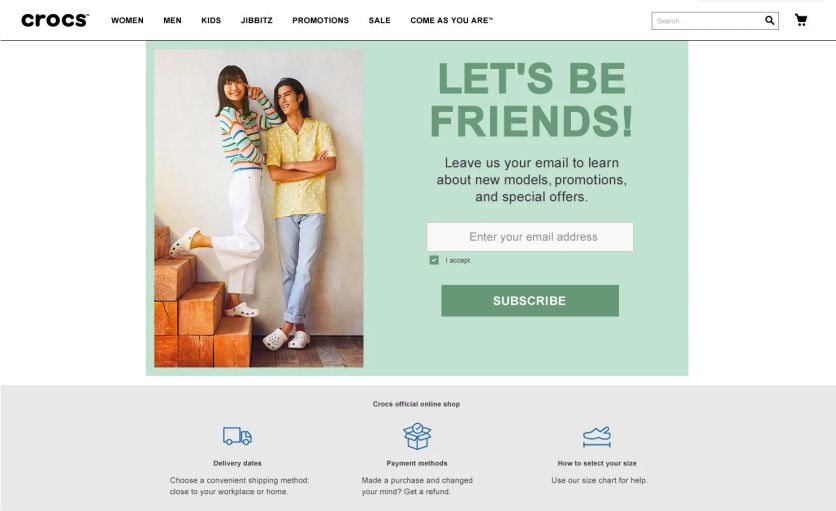Image resolution: width=836 pixels, height=511 pixels.
Task: Focus the Search box
Action: click(708, 21)
